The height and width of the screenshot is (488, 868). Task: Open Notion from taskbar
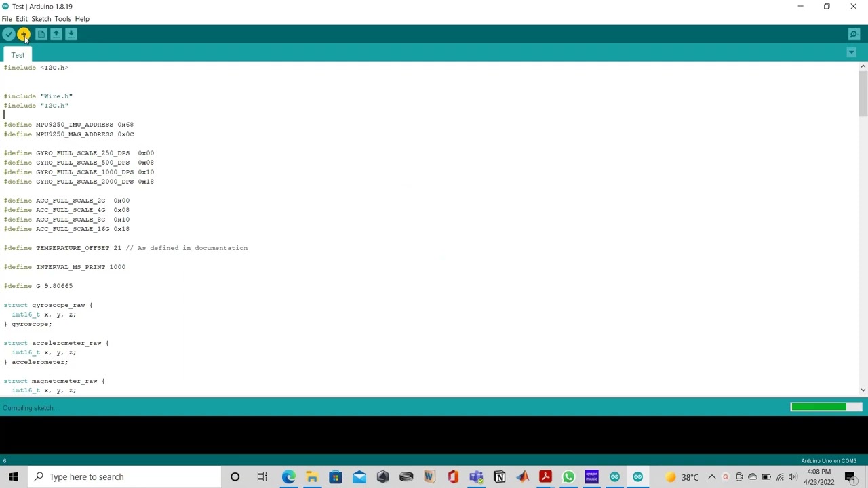point(500,476)
